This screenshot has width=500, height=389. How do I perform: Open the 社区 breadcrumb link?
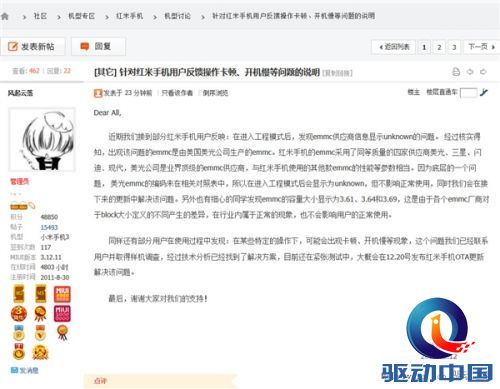click(x=40, y=16)
